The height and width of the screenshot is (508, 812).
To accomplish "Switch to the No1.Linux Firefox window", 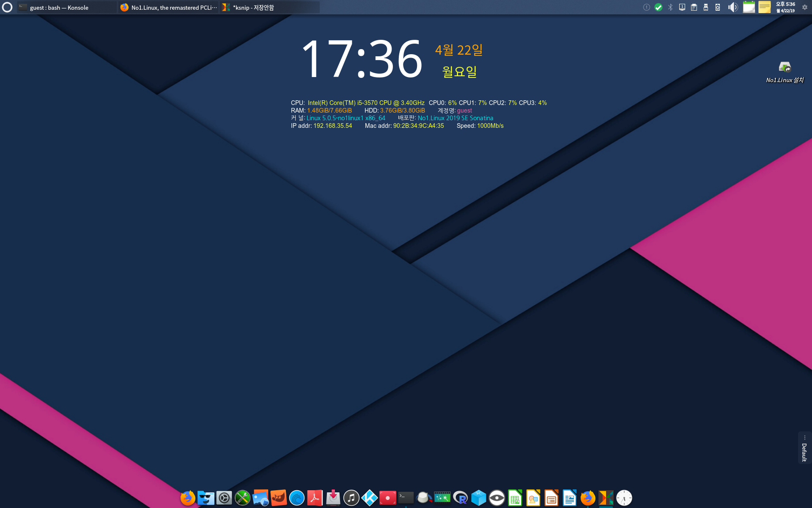I will tap(168, 7).
